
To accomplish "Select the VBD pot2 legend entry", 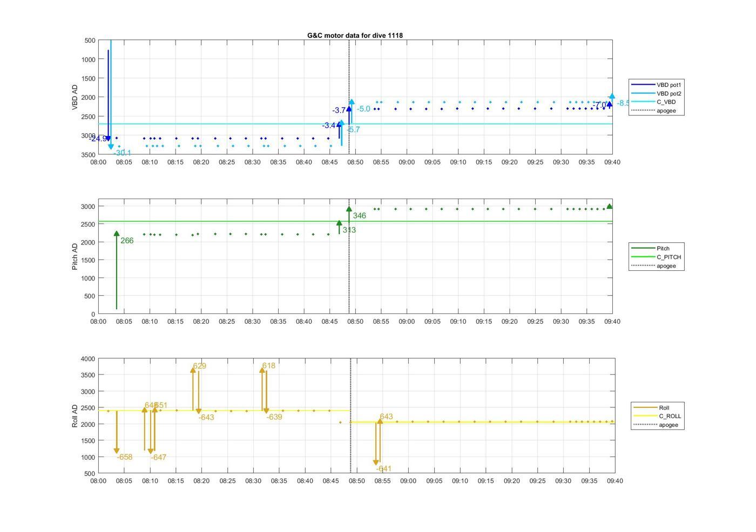I will pyautogui.click(x=657, y=93).
